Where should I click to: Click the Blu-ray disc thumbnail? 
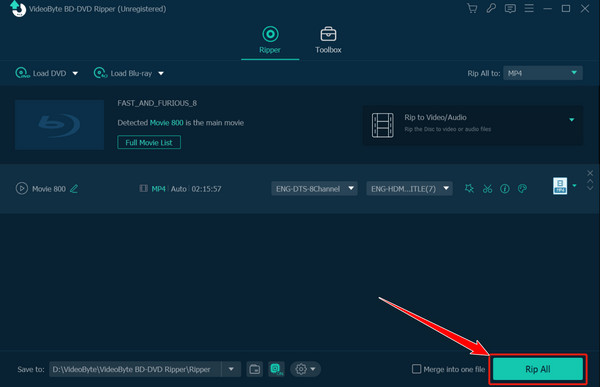click(59, 125)
